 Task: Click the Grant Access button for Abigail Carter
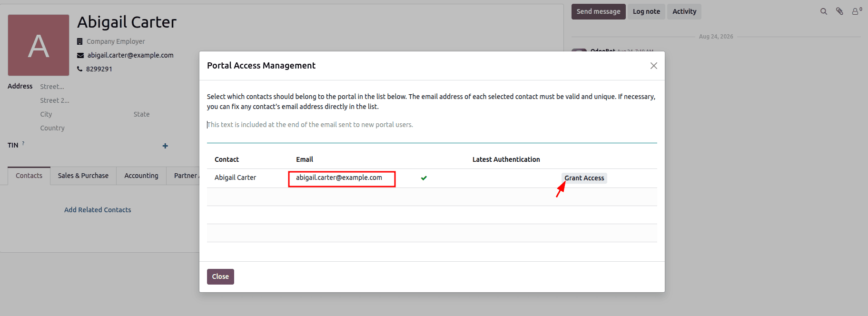(x=584, y=178)
